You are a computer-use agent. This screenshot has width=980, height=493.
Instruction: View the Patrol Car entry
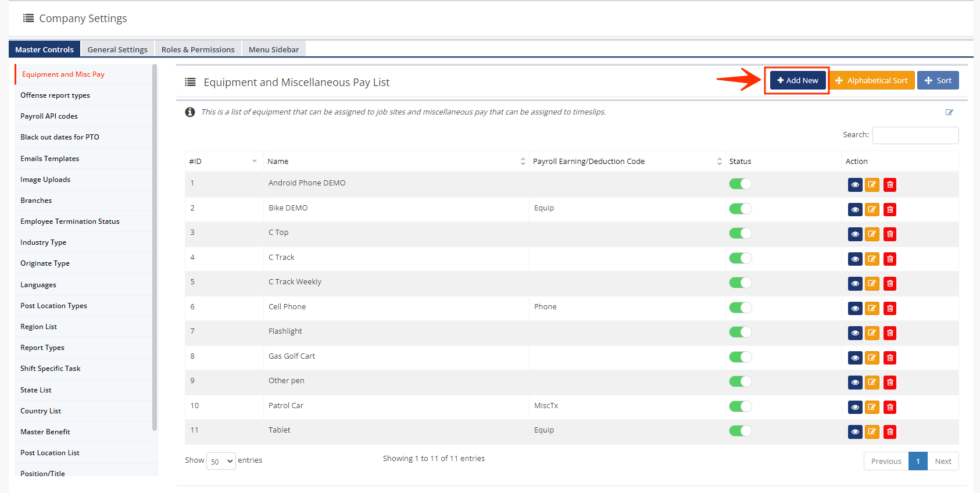pos(854,407)
